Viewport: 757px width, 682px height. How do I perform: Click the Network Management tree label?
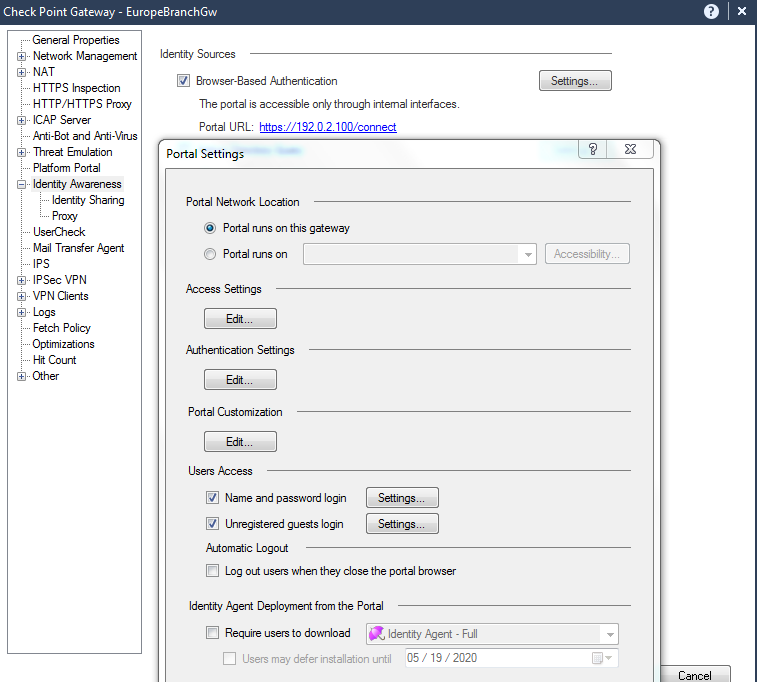(x=85, y=56)
